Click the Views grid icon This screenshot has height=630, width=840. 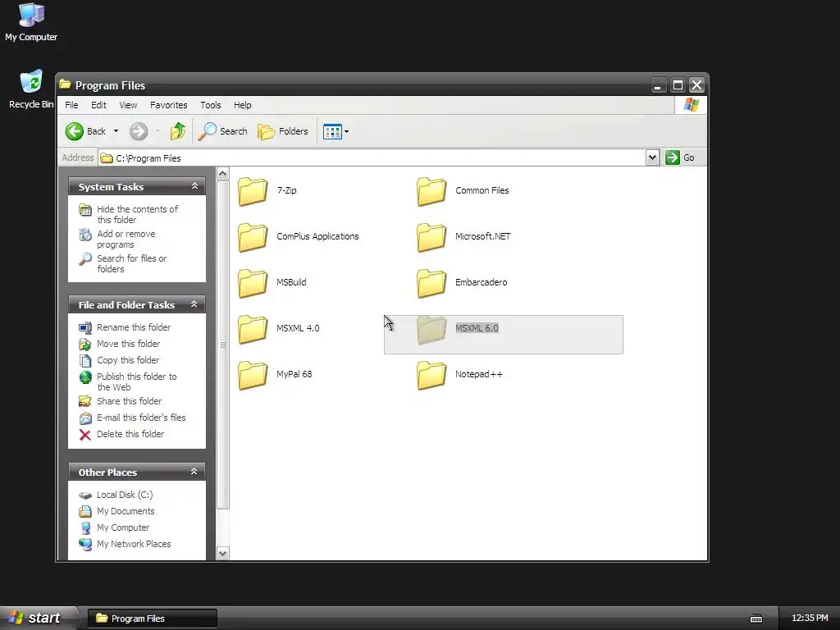(332, 131)
